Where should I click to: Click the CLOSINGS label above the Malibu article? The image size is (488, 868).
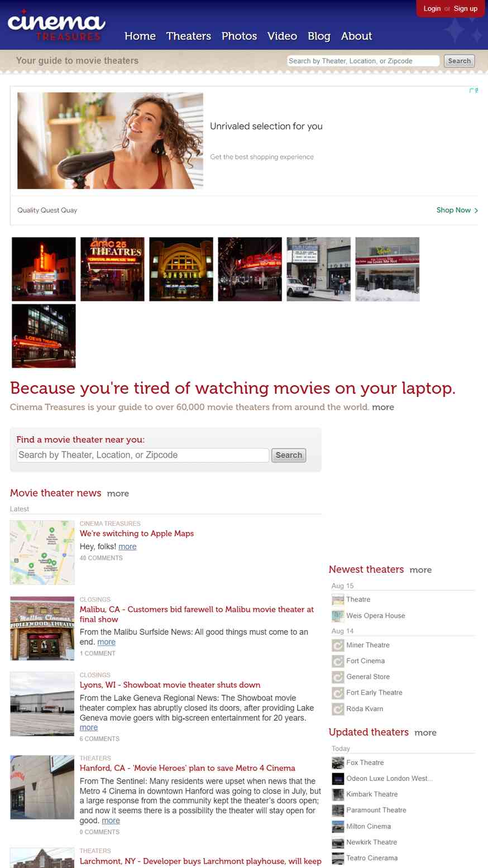tap(95, 600)
